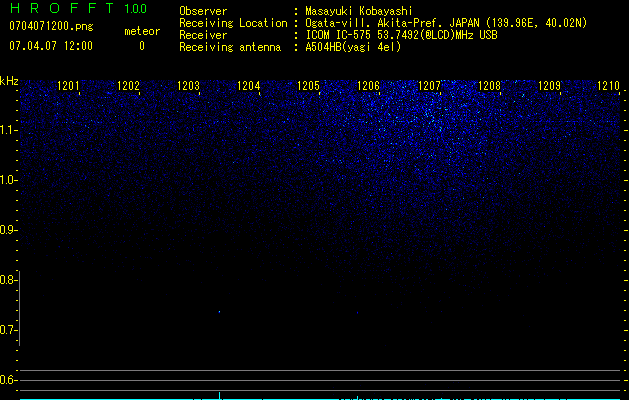Click the meteor count value 0
Viewport: 629px width, 400px height.
[x=142, y=46]
